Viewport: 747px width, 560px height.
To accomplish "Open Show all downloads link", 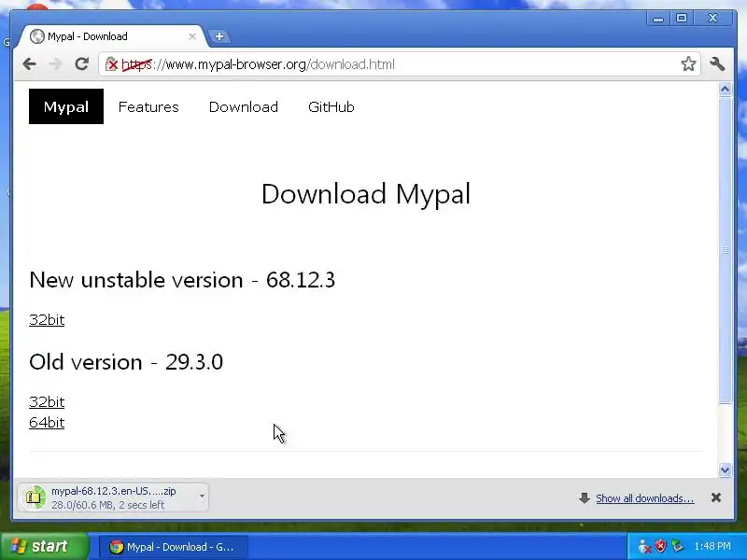I will [x=644, y=498].
